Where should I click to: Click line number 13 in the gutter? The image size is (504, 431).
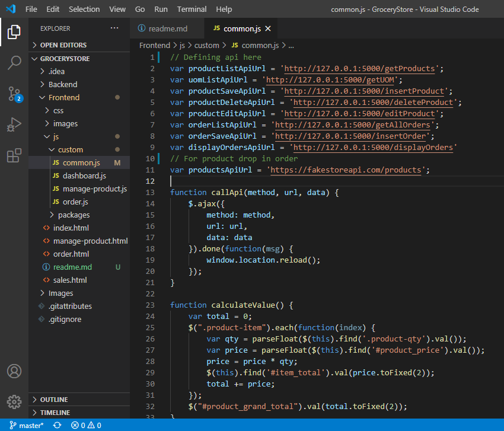[150, 192]
